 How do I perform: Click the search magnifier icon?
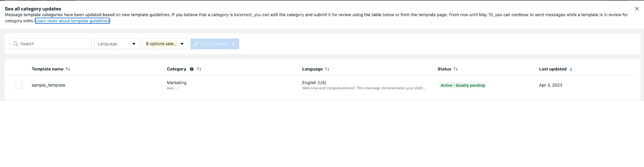tap(16, 44)
